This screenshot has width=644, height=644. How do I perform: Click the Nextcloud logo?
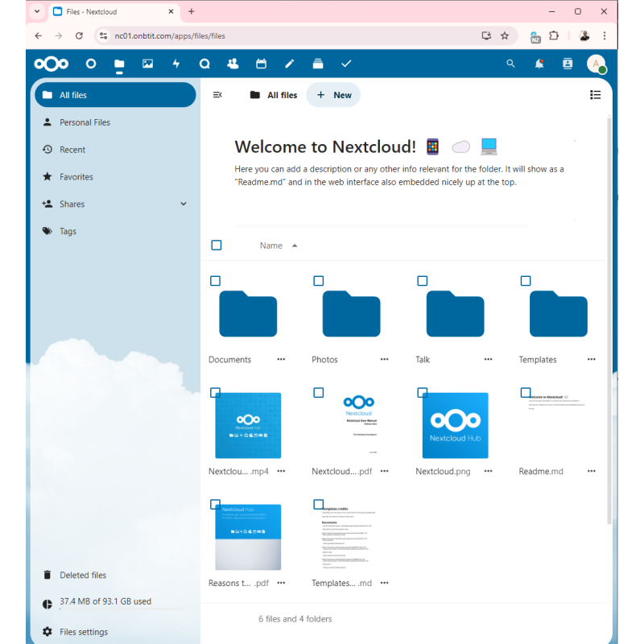point(52,64)
